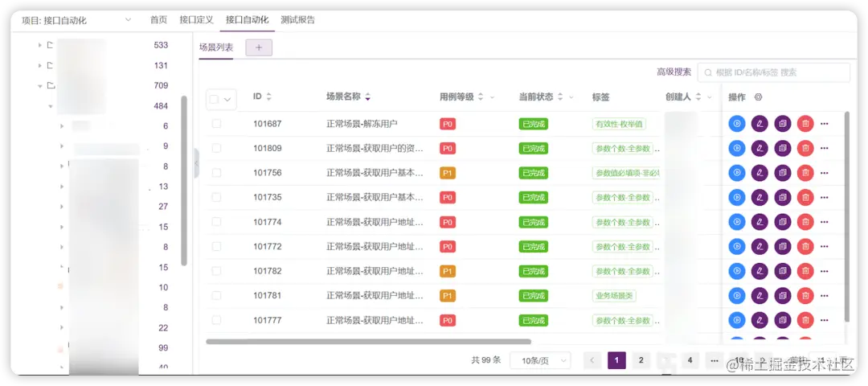The height and width of the screenshot is (386, 868).
Task: Edit scenario 101781 using the pencil icon
Action: pyautogui.click(x=759, y=296)
